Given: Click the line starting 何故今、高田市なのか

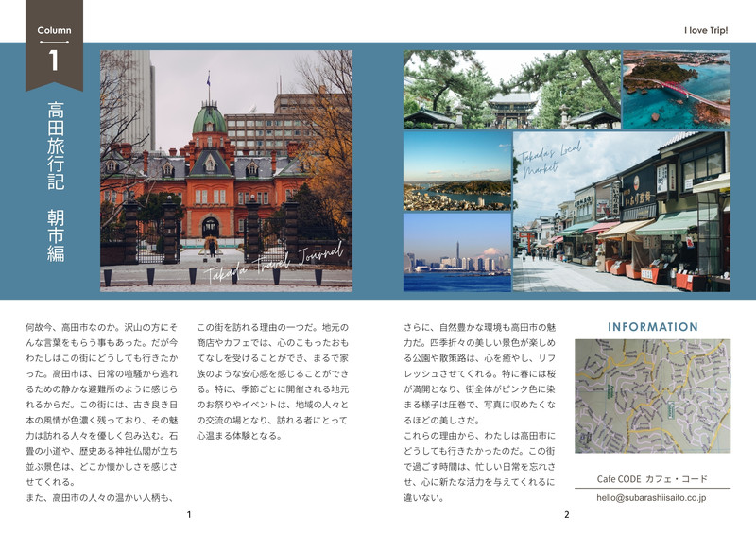Looking at the screenshot, I should click(x=102, y=328).
